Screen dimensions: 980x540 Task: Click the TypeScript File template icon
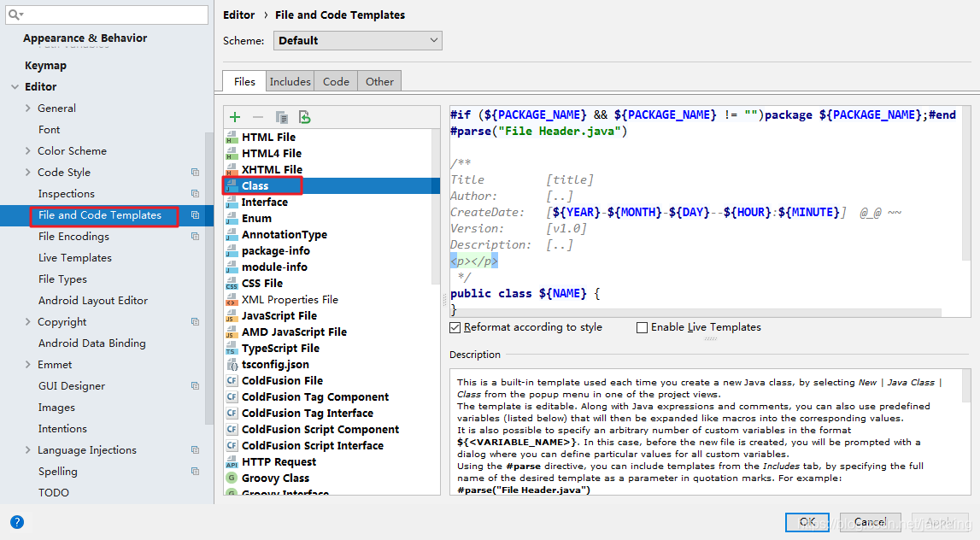tap(232, 348)
